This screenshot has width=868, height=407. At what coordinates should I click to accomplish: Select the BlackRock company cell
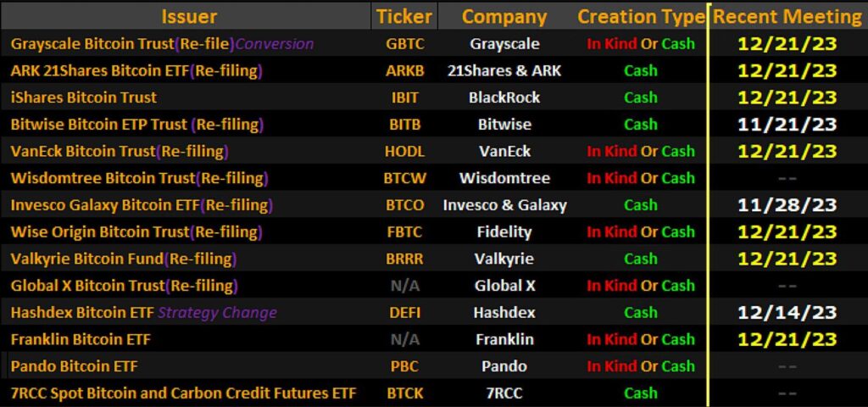[504, 98]
